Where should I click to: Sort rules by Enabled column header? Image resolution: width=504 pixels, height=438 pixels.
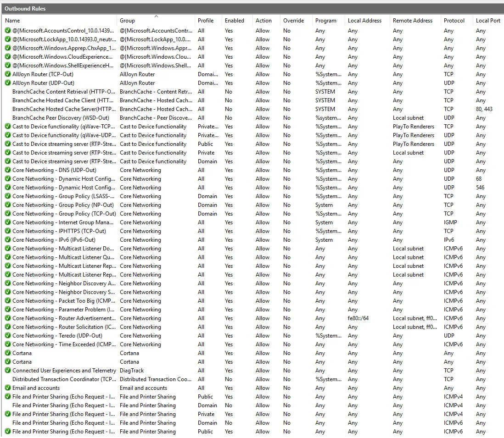[237, 21]
